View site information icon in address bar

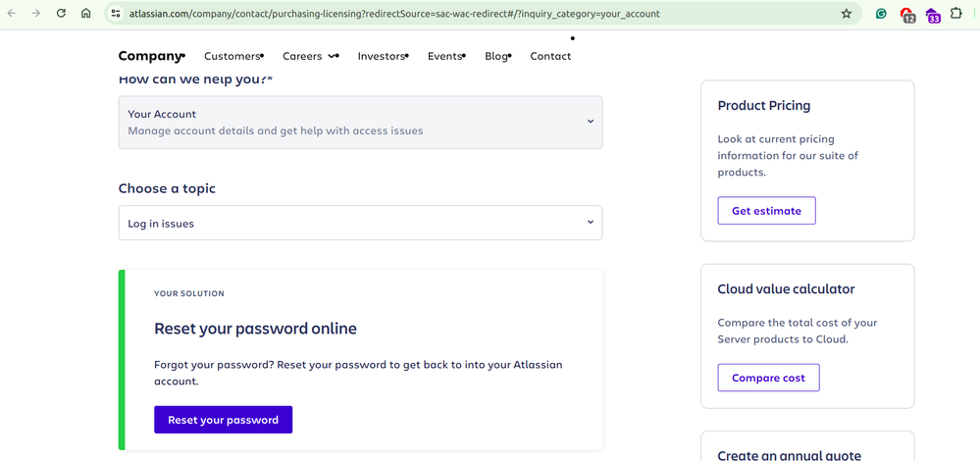point(116,13)
